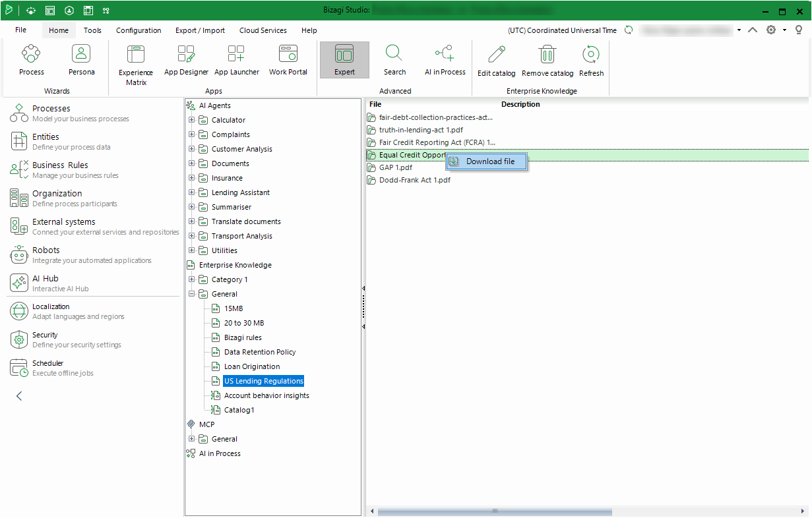Viewport: 812px width, 518px height.
Task: Choose Download file from context menu
Action: 487,161
